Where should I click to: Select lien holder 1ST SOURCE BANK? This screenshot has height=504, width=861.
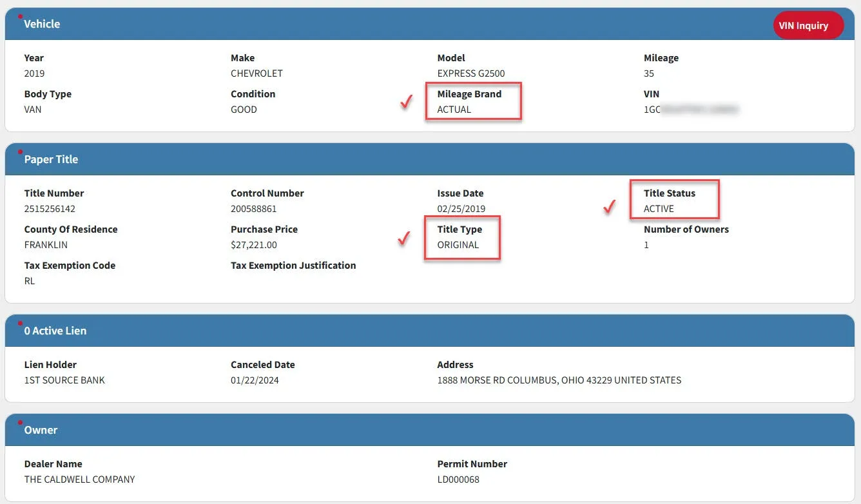pos(64,380)
